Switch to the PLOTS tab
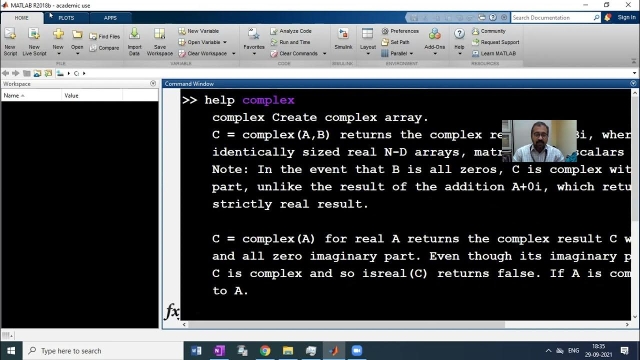Image resolution: width=640 pixels, height=360 pixels. point(66,18)
